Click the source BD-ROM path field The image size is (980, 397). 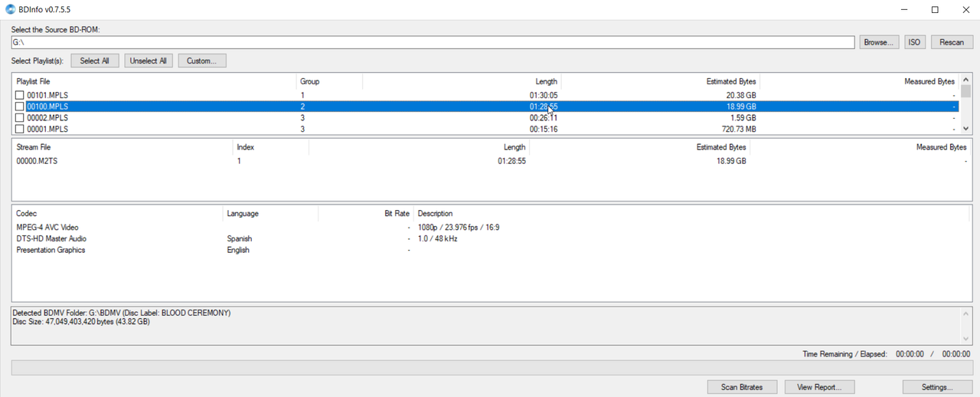click(x=433, y=42)
